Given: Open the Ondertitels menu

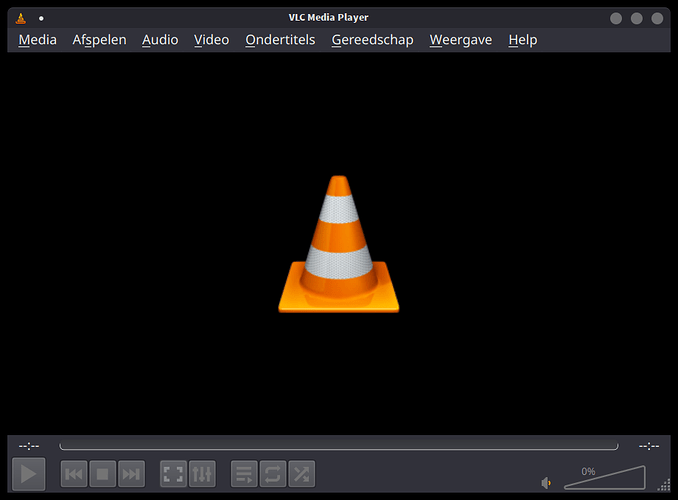Looking at the screenshot, I should 280,40.
